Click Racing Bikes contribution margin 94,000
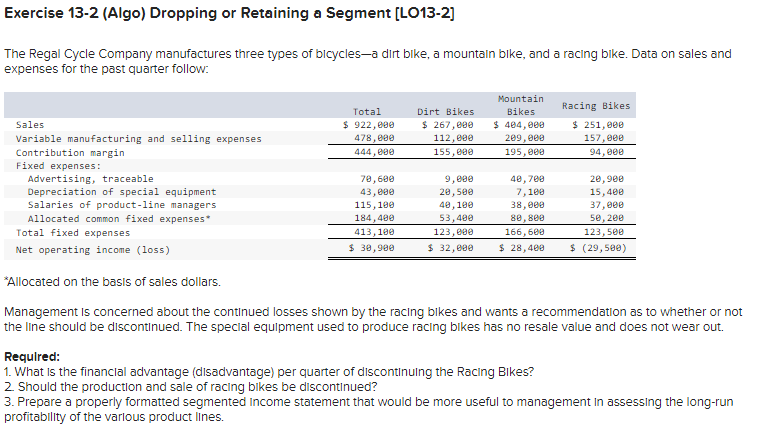The height and width of the screenshot is (437, 769). (x=607, y=152)
